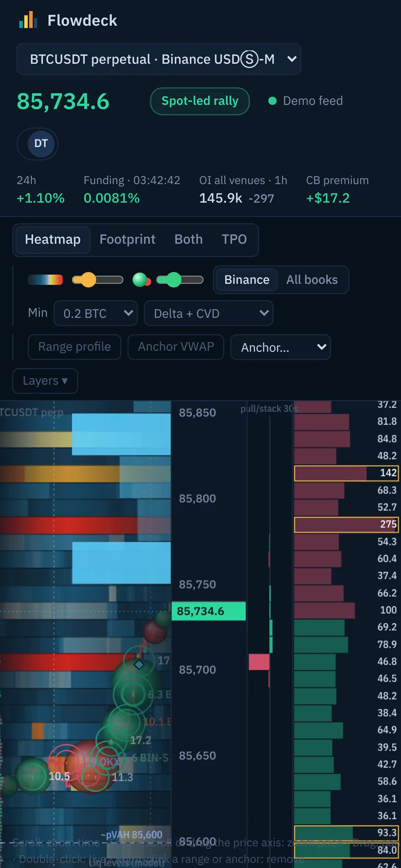Click the Spot-led rally badge

click(x=200, y=101)
